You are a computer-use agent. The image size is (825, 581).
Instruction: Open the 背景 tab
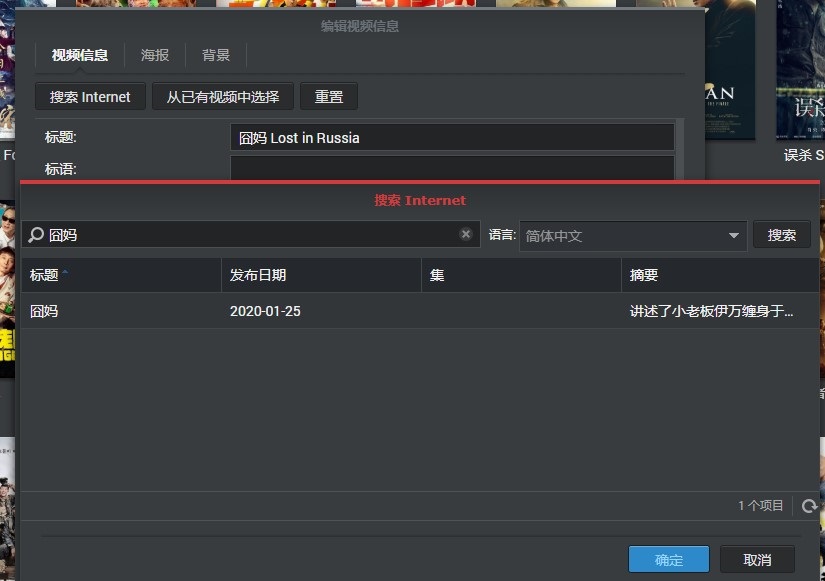215,55
